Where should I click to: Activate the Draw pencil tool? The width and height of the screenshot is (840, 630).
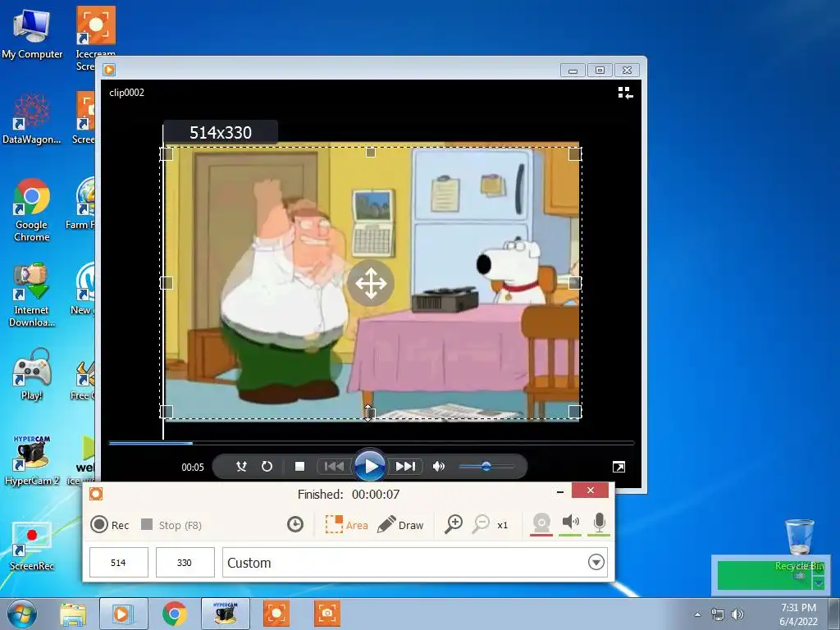pyautogui.click(x=400, y=524)
